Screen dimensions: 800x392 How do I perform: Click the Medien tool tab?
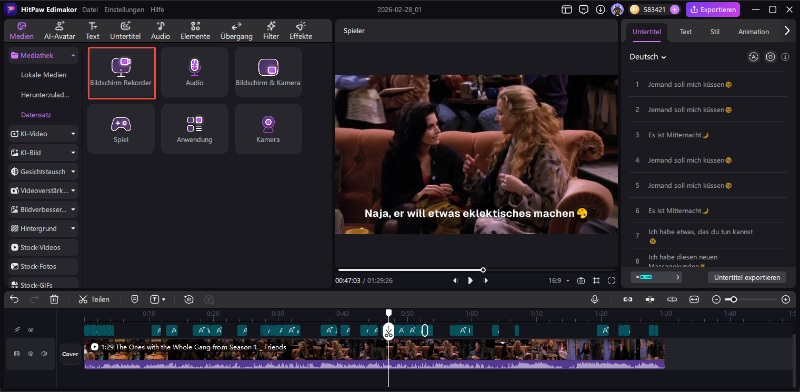(21, 31)
